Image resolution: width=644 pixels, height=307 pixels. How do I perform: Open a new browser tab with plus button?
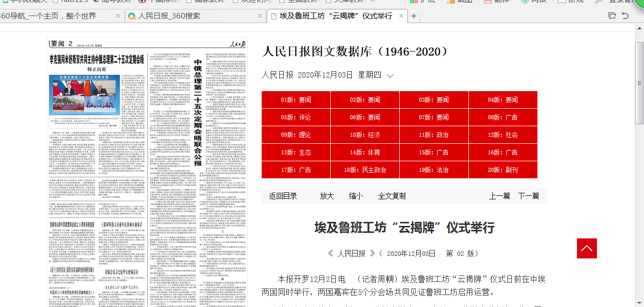click(x=413, y=16)
